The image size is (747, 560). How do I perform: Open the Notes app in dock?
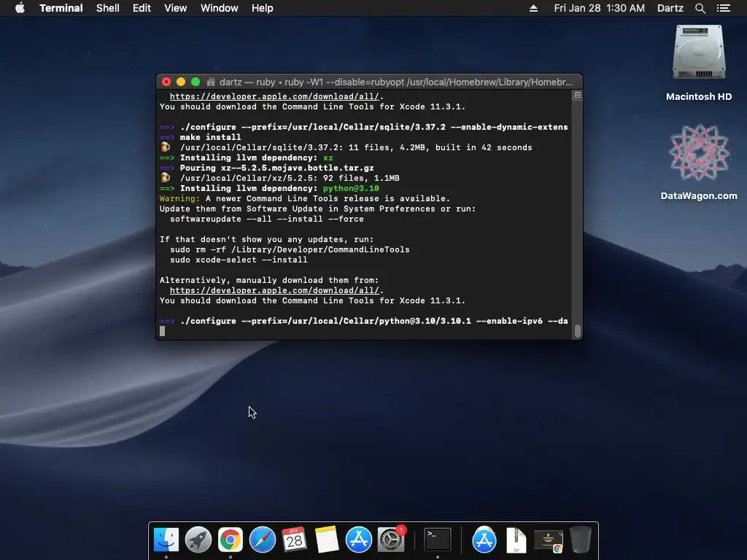pyautogui.click(x=327, y=540)
